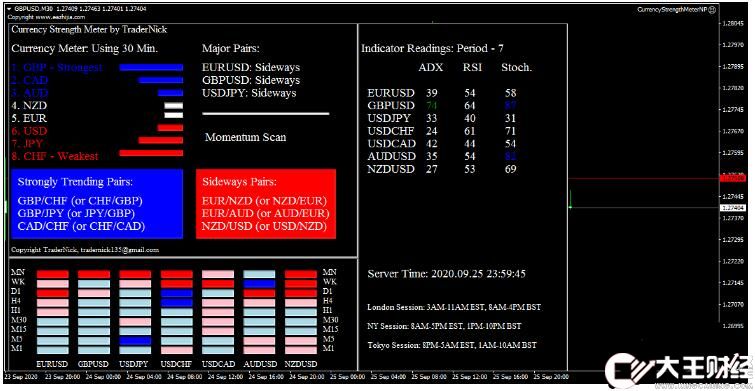This screenshot has width=755, height=391.
Task: Click the CHF Weakest red strength bar
Action: coord(151,153)
